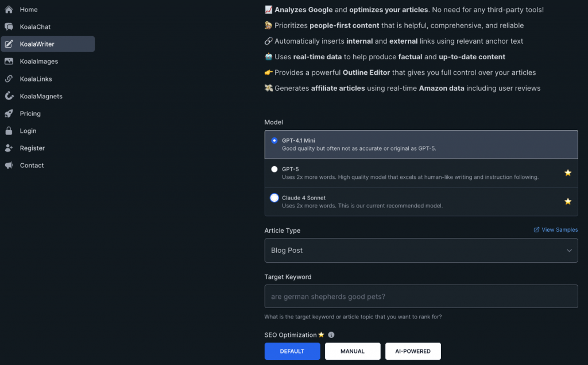The image size is (588, 365).
Task: Open KoalaChat via its chat bubble icon
Action: 9,26
